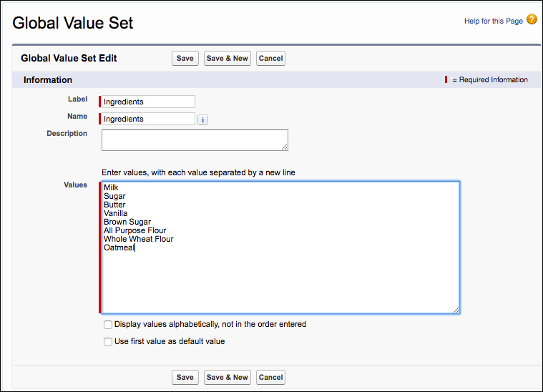Click the Values box resize handle
This screenshot has height=392, width=543.
click(456, 310)
